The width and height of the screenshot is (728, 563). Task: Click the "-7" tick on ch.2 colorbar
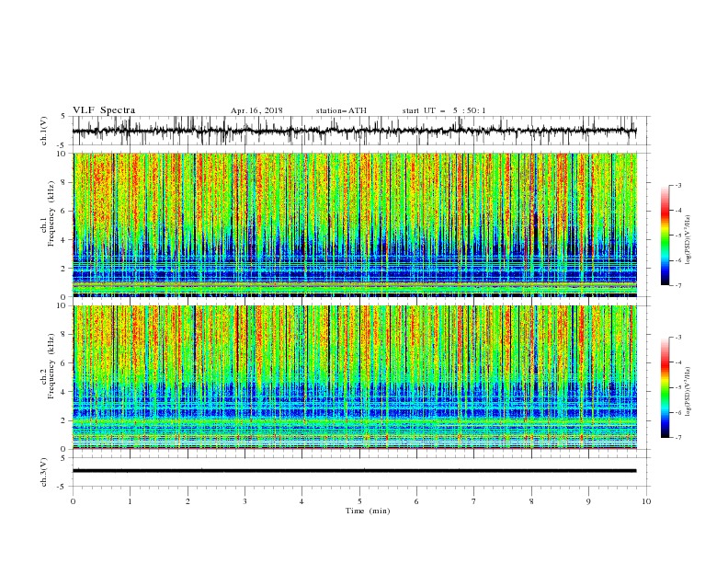tap(678, 437)
